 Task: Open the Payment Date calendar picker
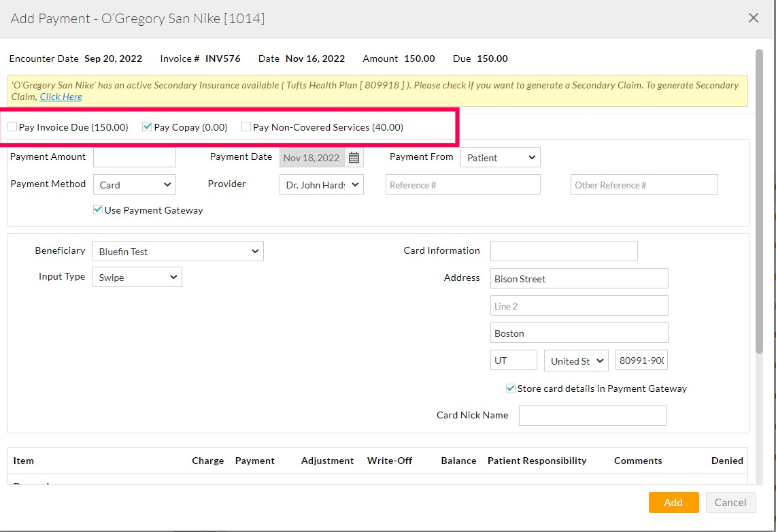coord(353,157)
